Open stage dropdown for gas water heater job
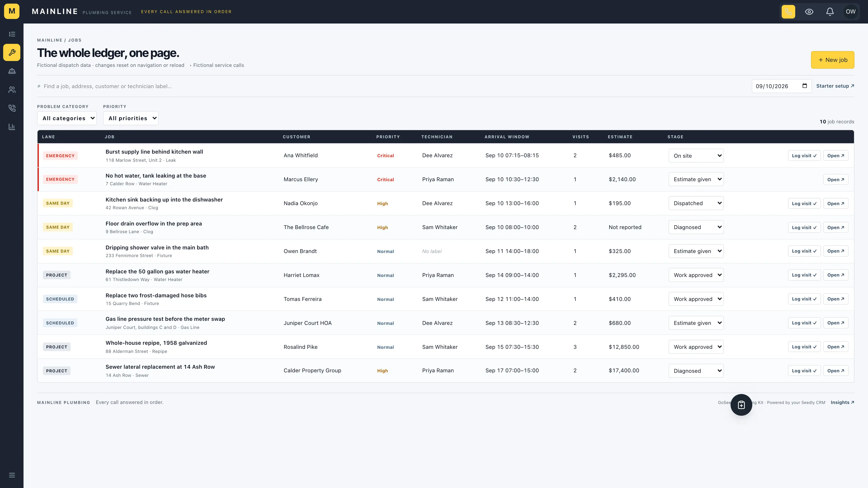Screen dimensions: 868x488 tap(696, 275)
